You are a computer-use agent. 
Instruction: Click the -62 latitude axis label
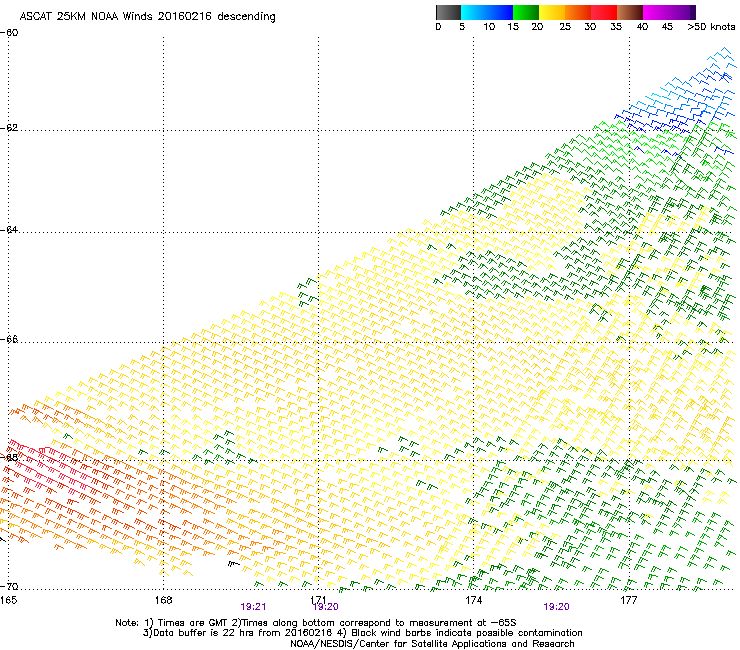click(9, 128)
